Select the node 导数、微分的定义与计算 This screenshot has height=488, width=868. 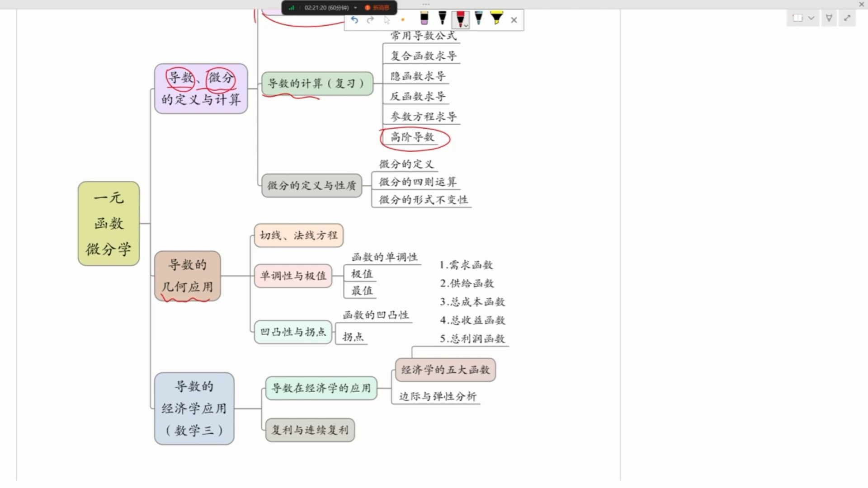pos(201,89)
